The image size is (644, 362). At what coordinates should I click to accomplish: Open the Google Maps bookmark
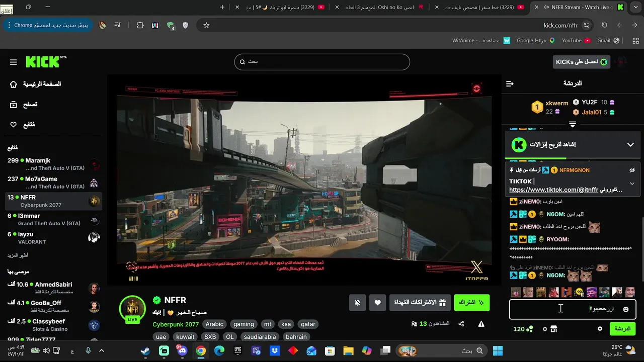coord(535,40)
